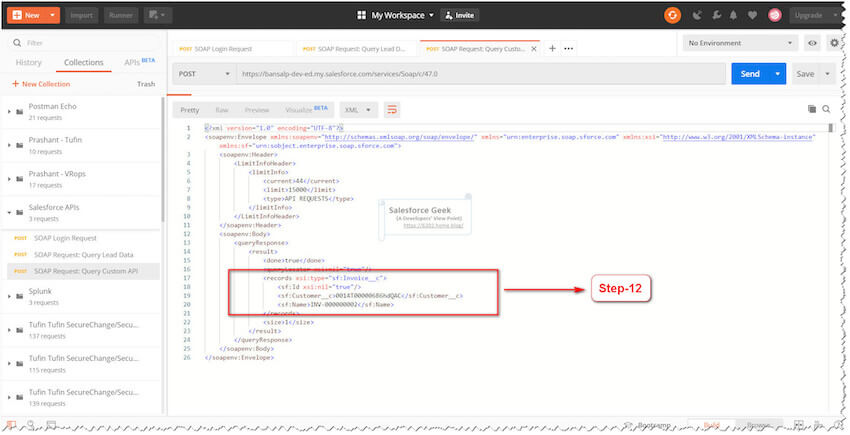Select the Pretty response view
The width and height of the screenshot is (850, 435).
click(x=189, y=110)
